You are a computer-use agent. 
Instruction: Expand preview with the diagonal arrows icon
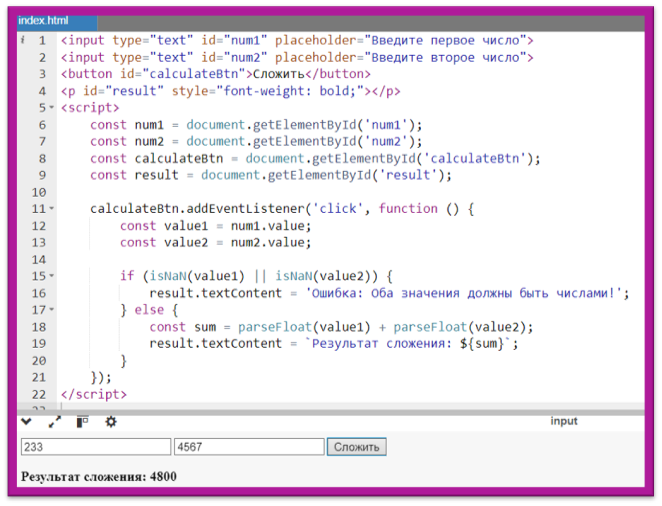[x=54, y=422]
